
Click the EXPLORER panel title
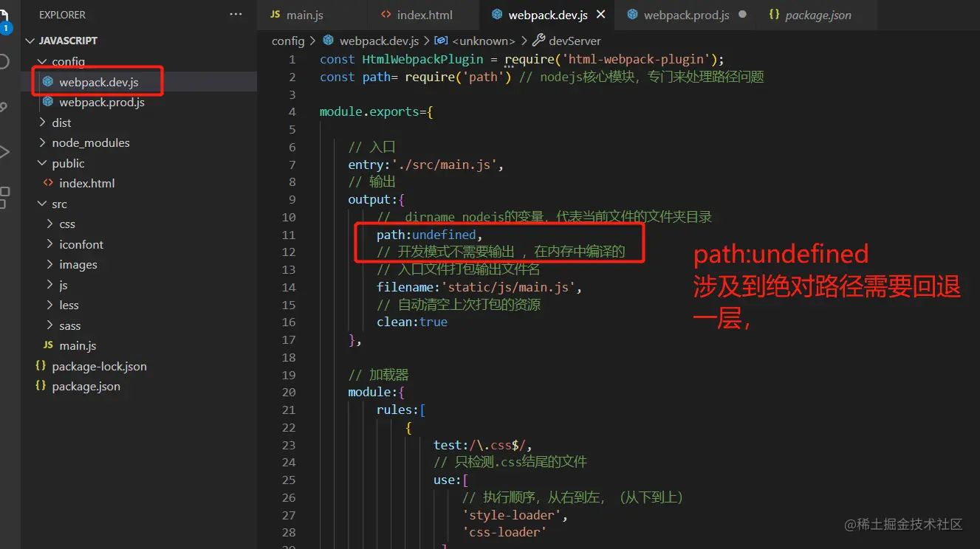(62, 15)
